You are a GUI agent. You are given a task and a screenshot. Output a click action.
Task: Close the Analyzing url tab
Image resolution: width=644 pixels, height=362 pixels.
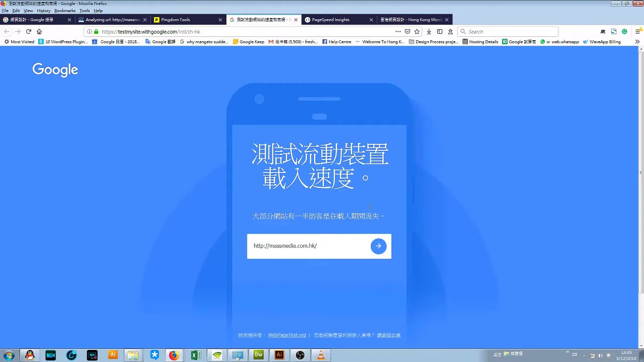point(145,20)
